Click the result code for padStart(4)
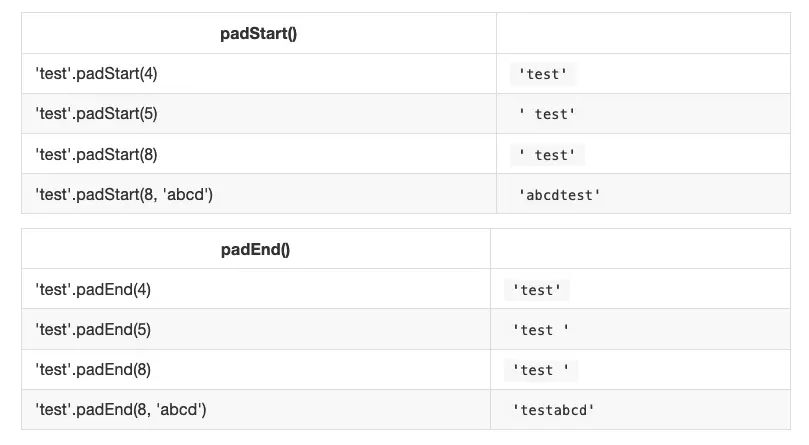 [x=544, y=74]
